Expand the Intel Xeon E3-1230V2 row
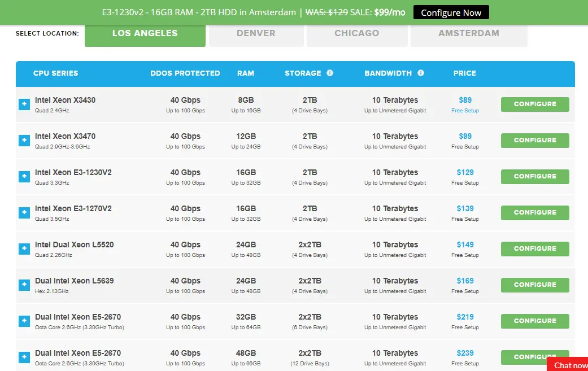Image resolution: width=588 pixels, height=371 pixels. 24,177
